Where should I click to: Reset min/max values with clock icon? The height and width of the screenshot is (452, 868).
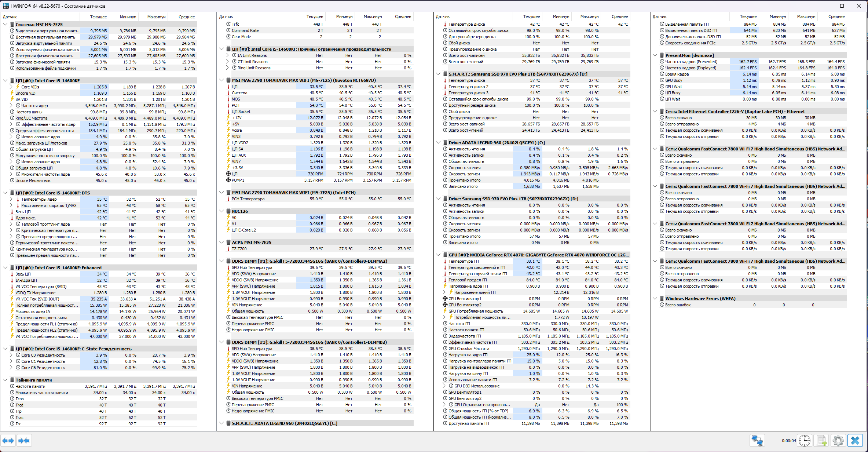point(805,441)
